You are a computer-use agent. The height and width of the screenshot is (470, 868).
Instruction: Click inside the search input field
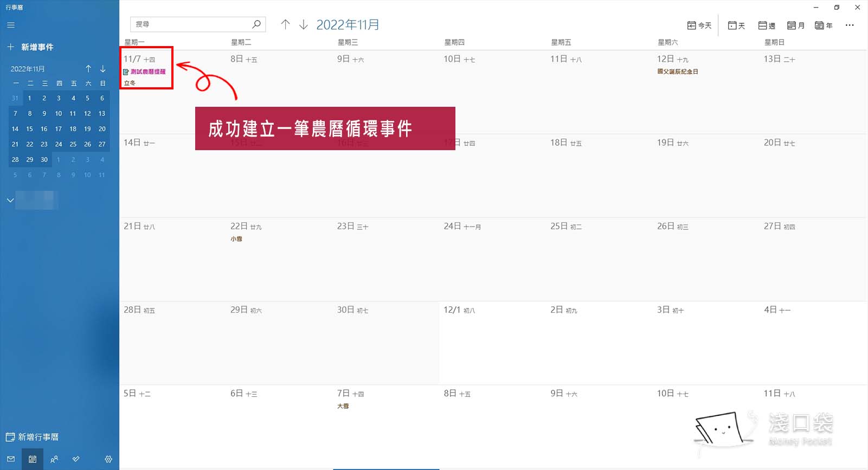tap(190, 24)
